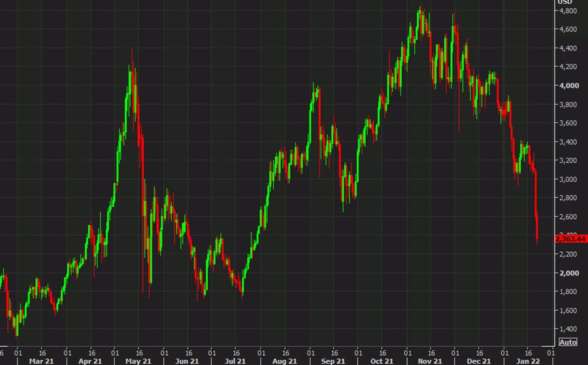The image size is (588, 365).
Task: Select the 3,000 level on the price axis
Action: pos(566,179)
